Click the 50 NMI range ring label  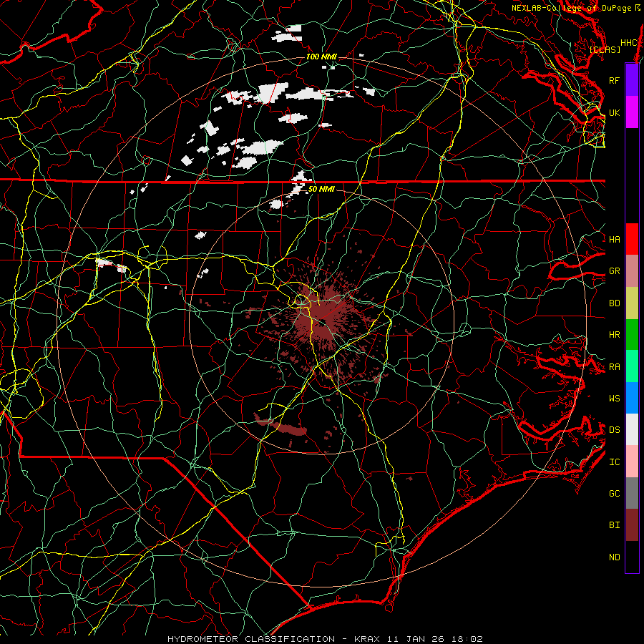321,189
